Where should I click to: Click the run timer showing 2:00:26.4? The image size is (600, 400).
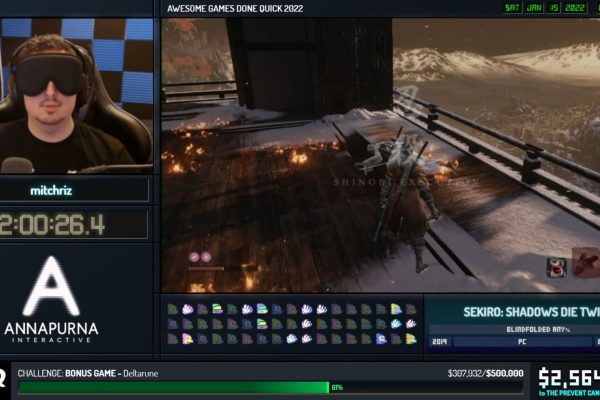(x=52, y=224)
